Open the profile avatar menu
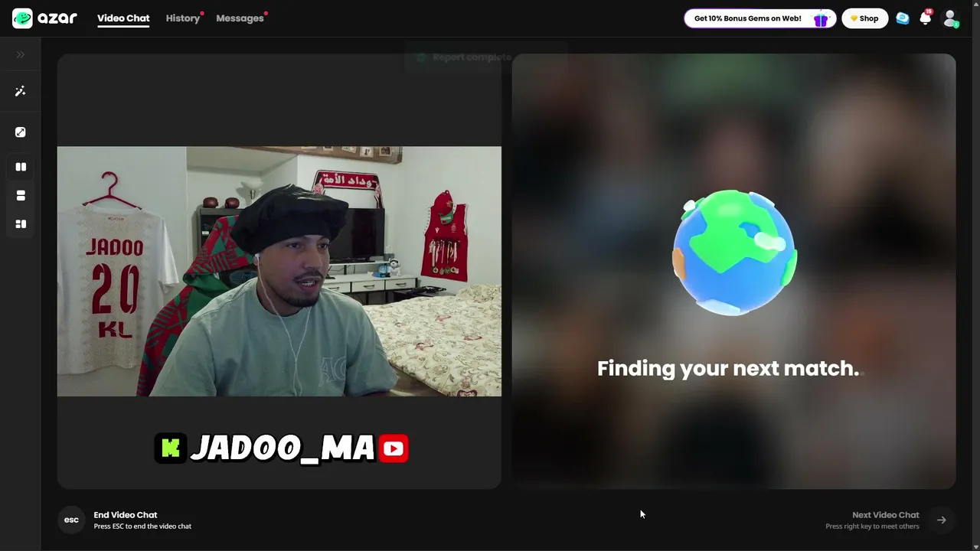This screenshot has width=980, height=551. click(950, 18)
